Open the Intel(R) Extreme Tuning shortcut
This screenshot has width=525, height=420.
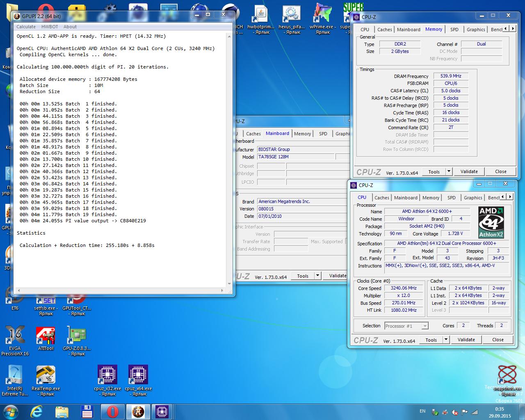[x=15, y=381]
